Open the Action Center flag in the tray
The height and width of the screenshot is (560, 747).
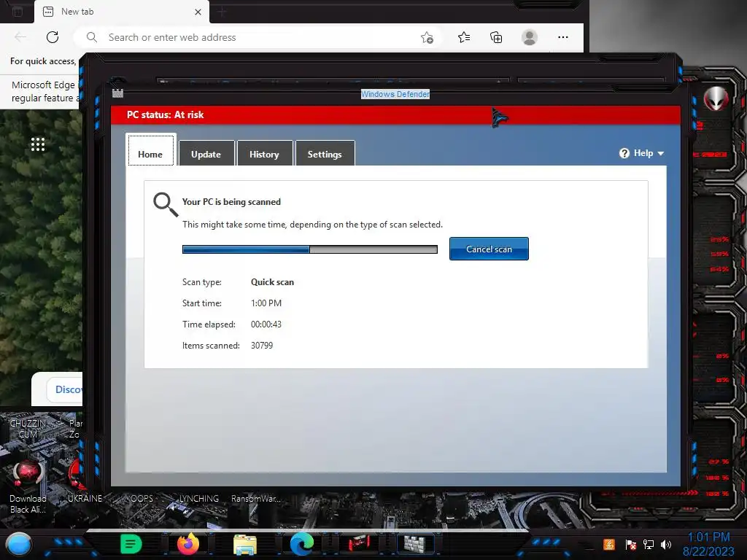630,544
